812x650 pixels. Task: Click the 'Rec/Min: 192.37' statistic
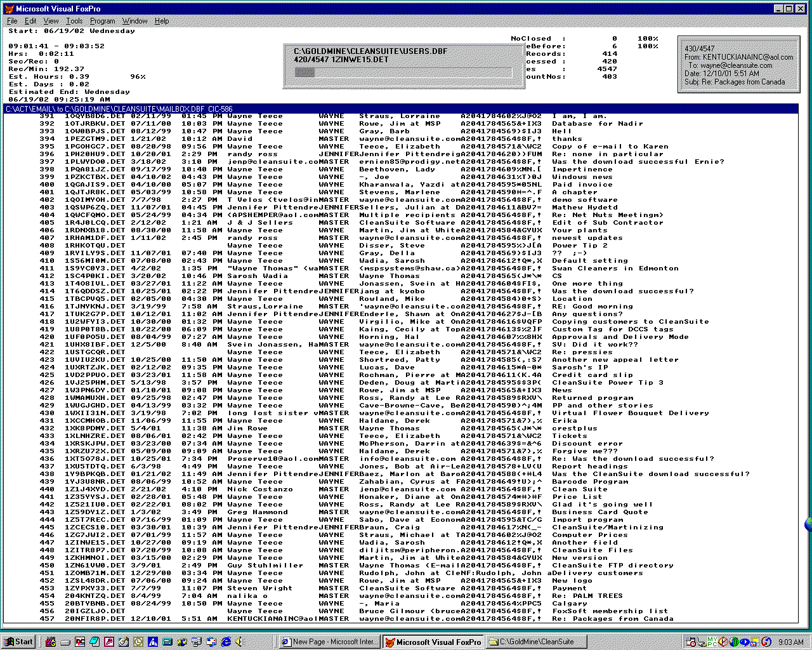click(46, 69)
